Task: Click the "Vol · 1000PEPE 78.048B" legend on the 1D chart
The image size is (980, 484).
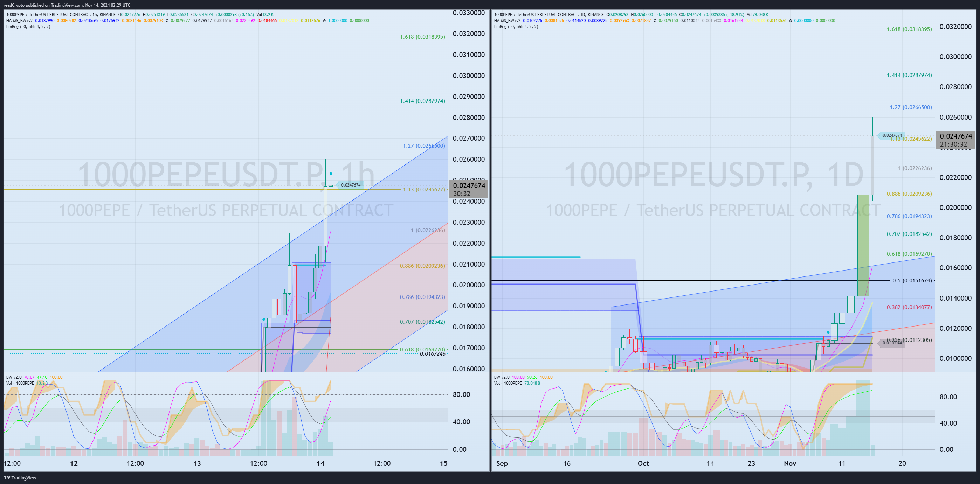Action: pos(517,383)
